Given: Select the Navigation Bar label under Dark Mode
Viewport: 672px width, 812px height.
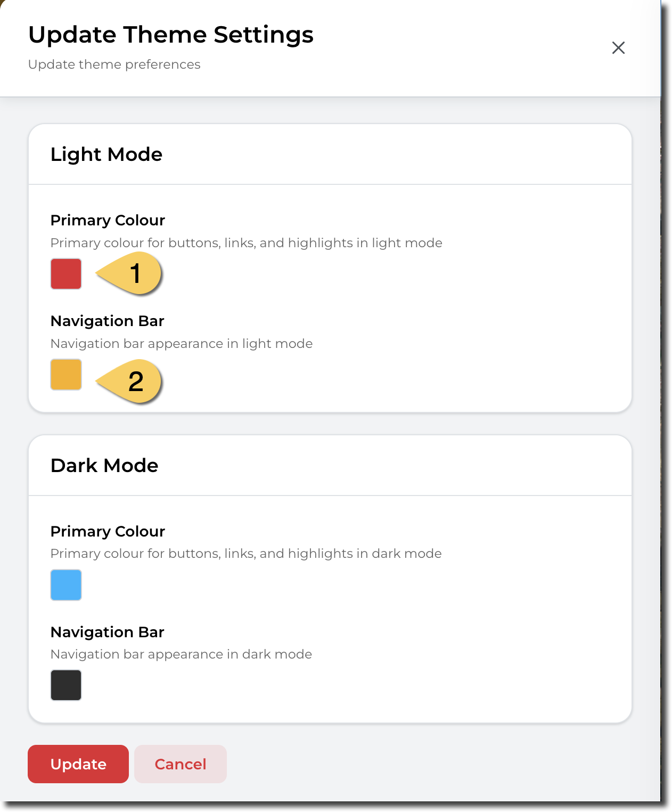Looking at the screenshot, I should pos(107,632).
